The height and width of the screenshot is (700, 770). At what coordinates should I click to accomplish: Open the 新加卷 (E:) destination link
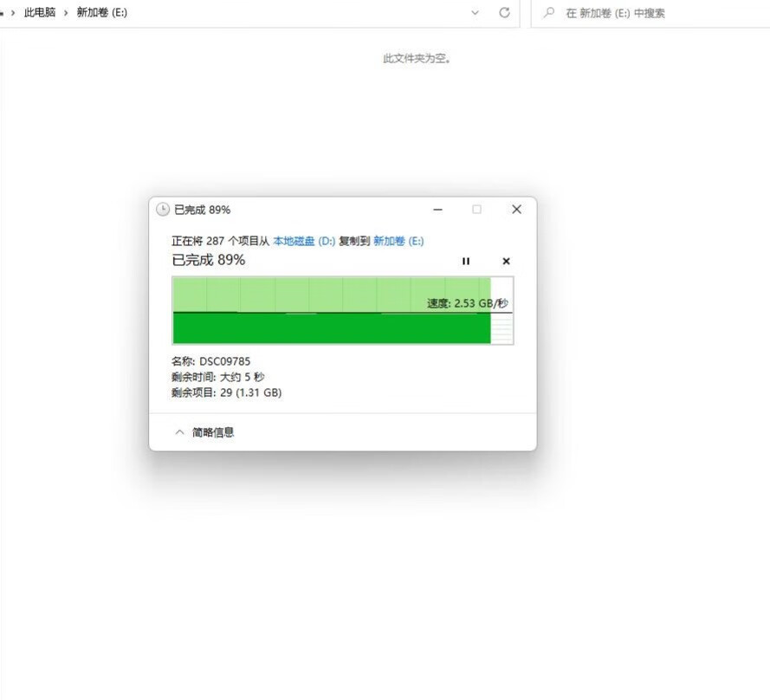pos(398,241)
